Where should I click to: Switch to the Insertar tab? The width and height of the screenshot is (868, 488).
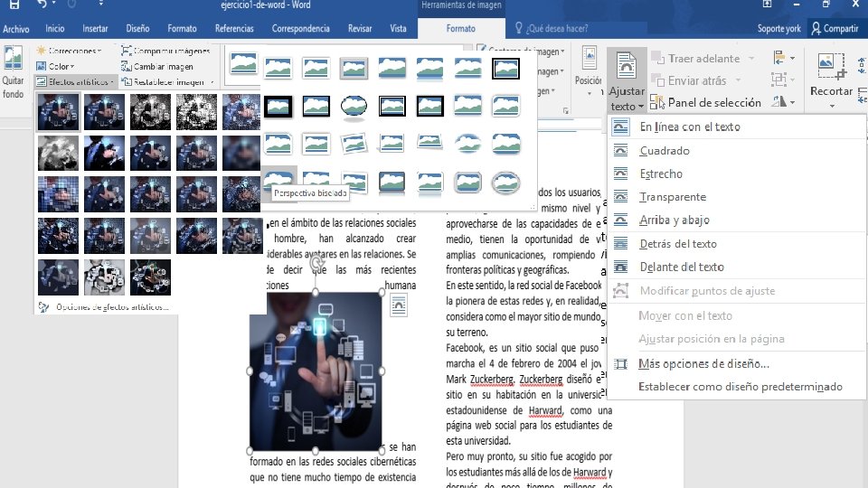pos(95,28)
